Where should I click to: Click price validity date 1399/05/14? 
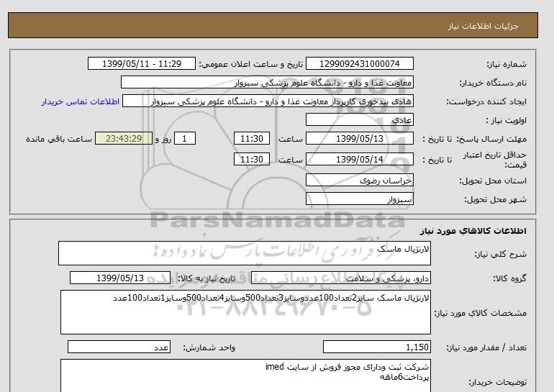(359, 159)
